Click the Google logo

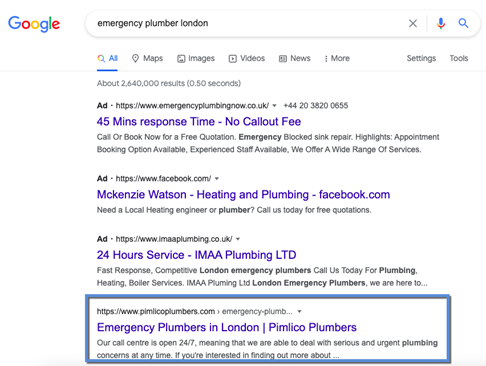point(34,24)
